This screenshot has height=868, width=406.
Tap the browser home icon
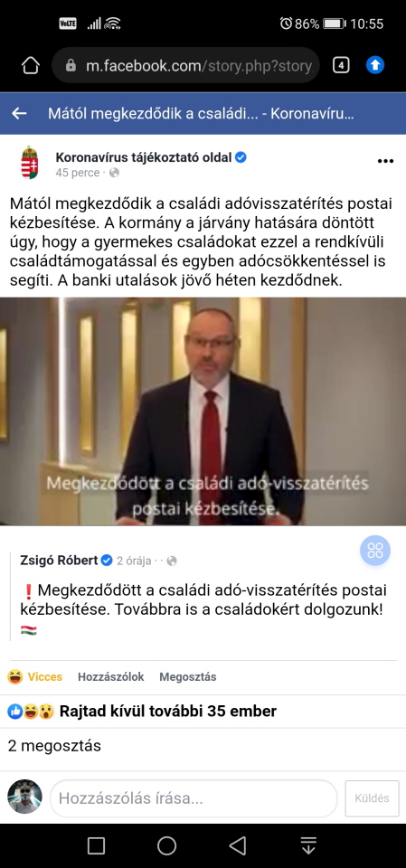[x=31, y=65]
